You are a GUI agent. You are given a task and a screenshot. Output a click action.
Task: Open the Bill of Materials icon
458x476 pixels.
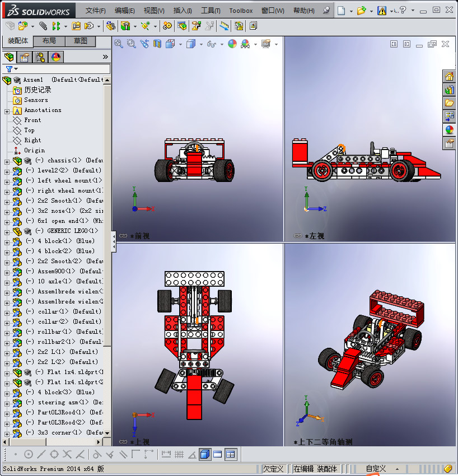(x=182, y=26)
